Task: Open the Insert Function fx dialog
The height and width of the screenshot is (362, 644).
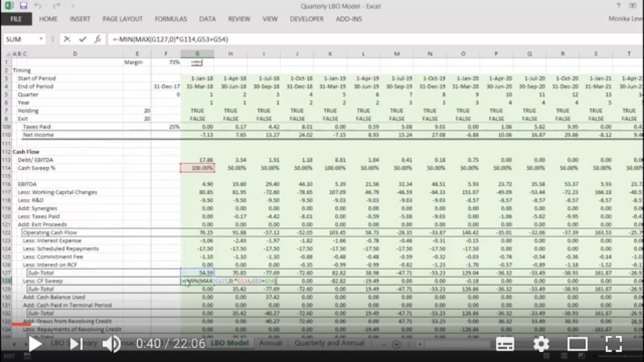Action: 98,39
